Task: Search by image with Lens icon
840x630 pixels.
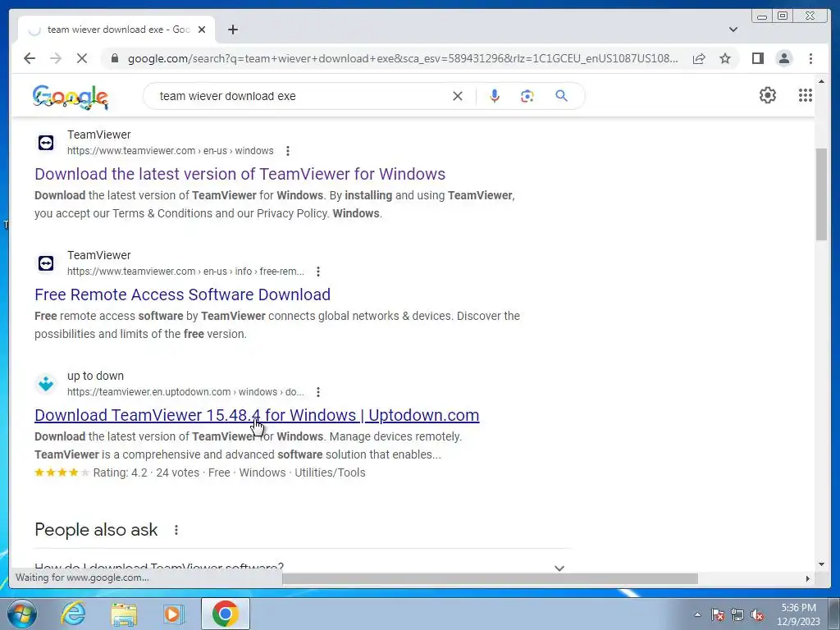Action: tap(527, 96)
